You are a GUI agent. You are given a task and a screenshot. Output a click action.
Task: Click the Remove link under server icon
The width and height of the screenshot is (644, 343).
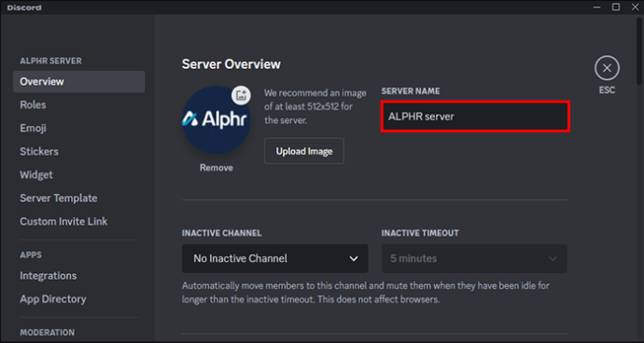[216, 168]
